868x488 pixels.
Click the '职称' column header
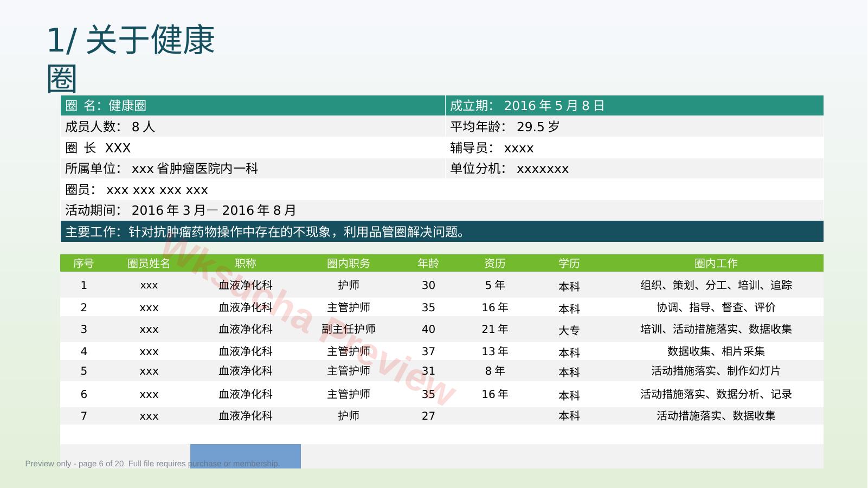pyautogui.click(x=246, y=263)
